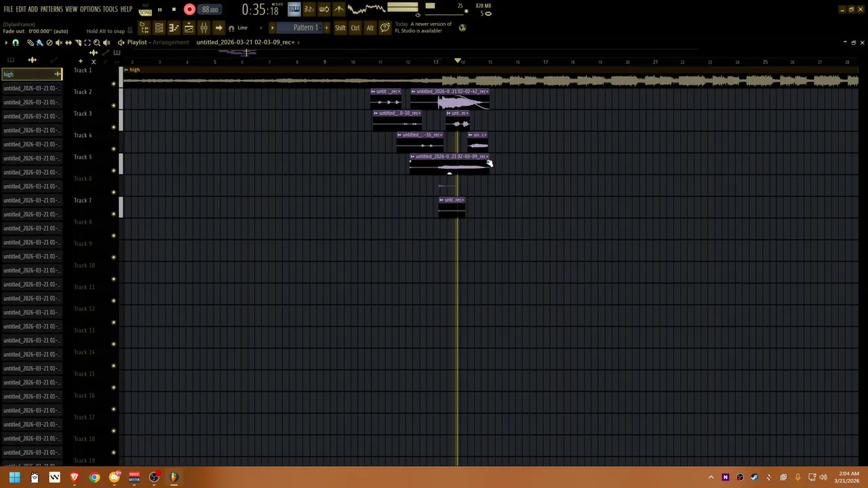Mute Track 2 with its green dot
This screenshot has width=868, height=488.
point(113,105)
